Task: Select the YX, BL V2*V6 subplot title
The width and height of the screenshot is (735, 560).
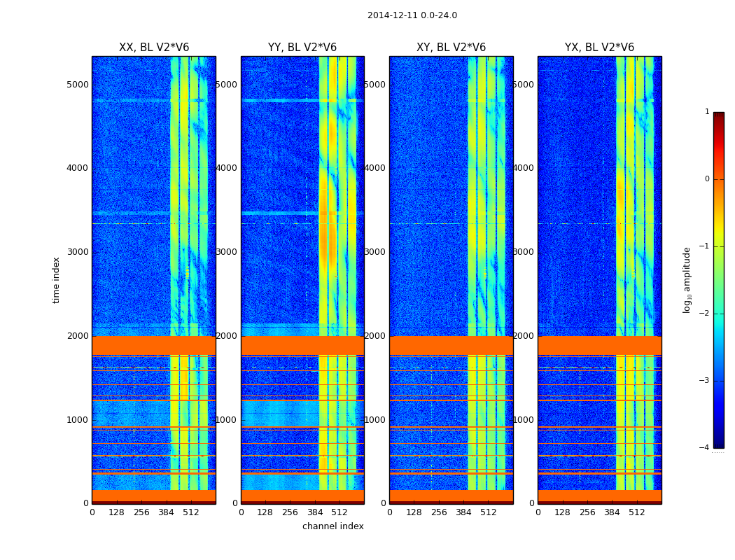Action: (599, 48)
